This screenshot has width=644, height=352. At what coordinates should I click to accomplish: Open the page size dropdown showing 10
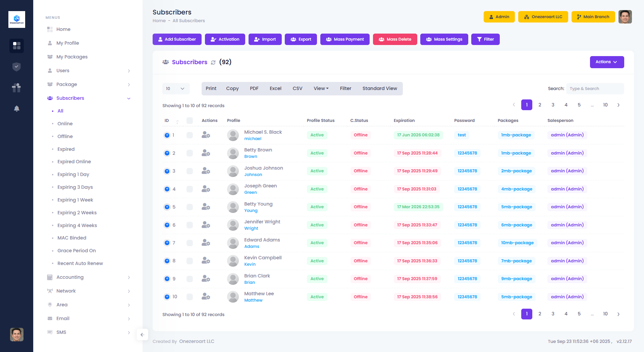point(176,89)
